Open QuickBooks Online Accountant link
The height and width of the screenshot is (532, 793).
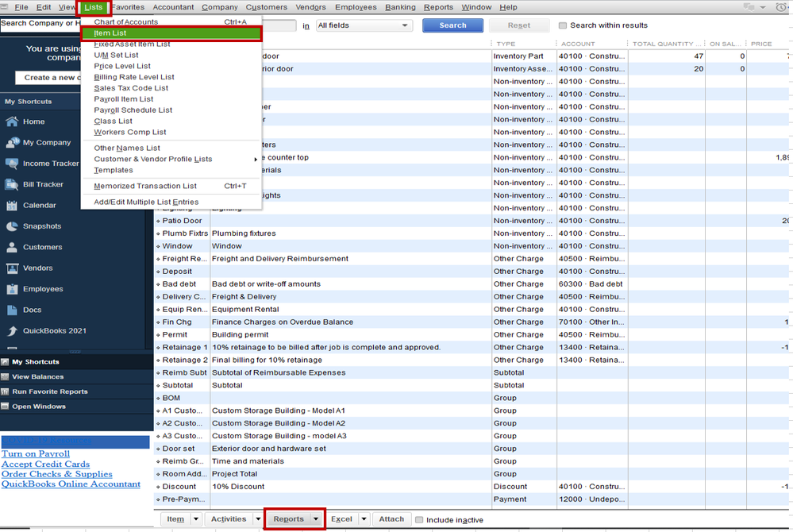pyautogui.click(x=71, y=484)
